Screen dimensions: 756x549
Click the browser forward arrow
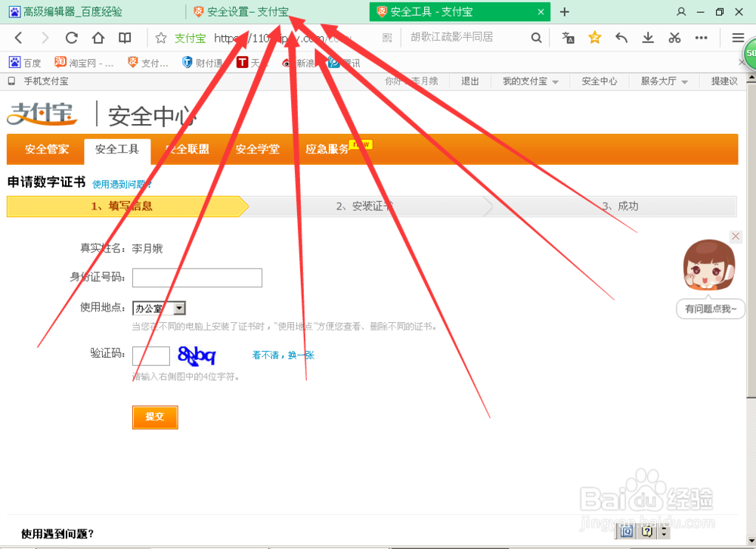point(45,38)
